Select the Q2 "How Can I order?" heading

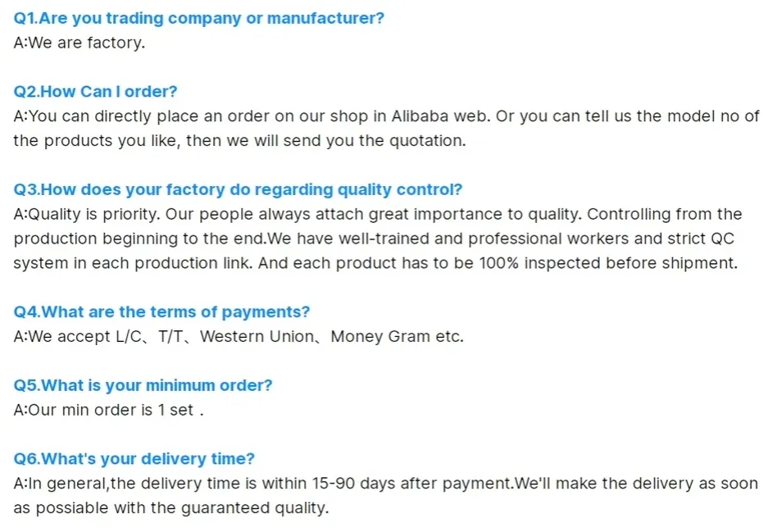point(95,91)
